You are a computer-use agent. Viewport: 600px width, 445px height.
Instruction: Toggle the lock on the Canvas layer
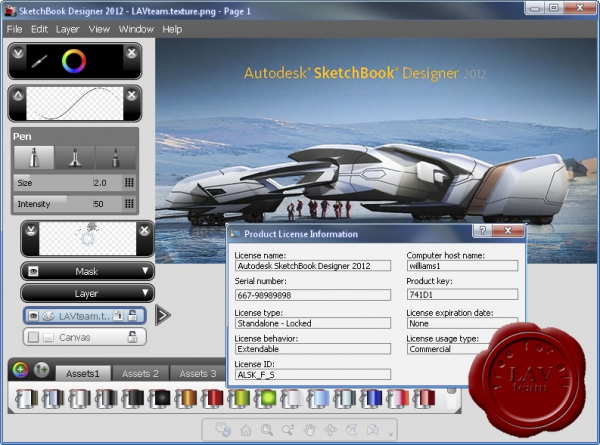(132, 337)
